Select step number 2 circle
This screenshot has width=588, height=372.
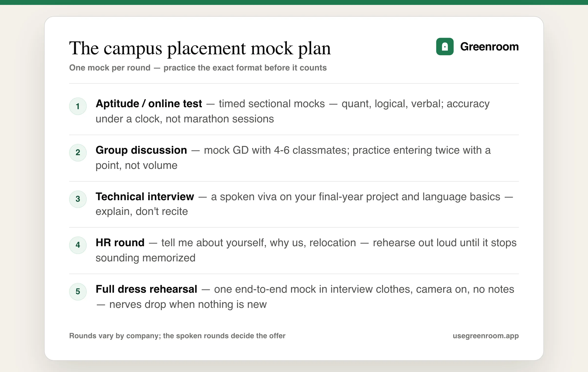point(78,152)
